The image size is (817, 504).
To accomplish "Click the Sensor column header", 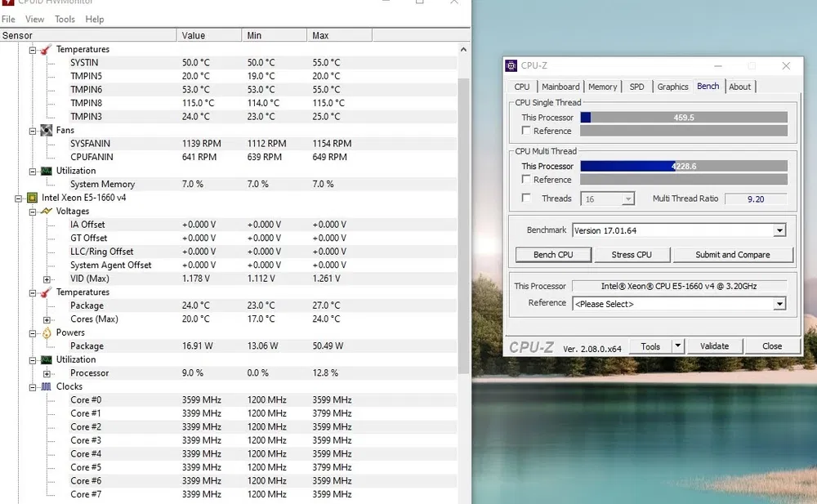I will pyautogui.click(x=88, y=35).
